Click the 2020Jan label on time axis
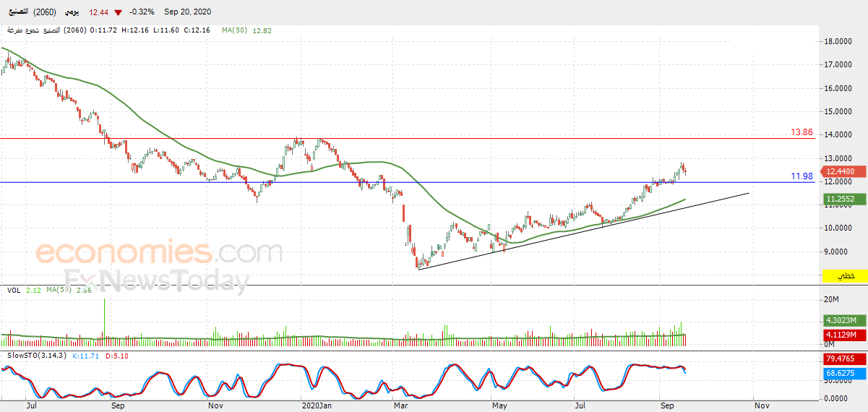 [316, 406]
